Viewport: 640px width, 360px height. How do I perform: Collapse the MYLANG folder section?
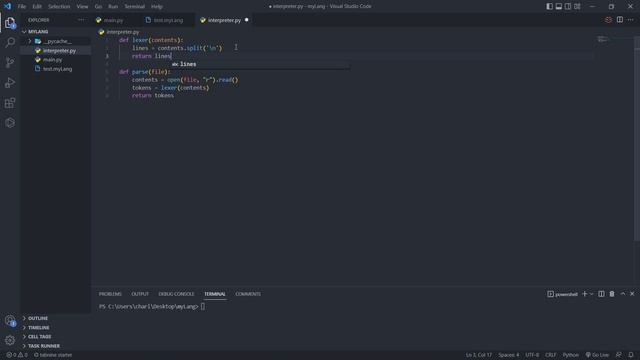(56, 31)
